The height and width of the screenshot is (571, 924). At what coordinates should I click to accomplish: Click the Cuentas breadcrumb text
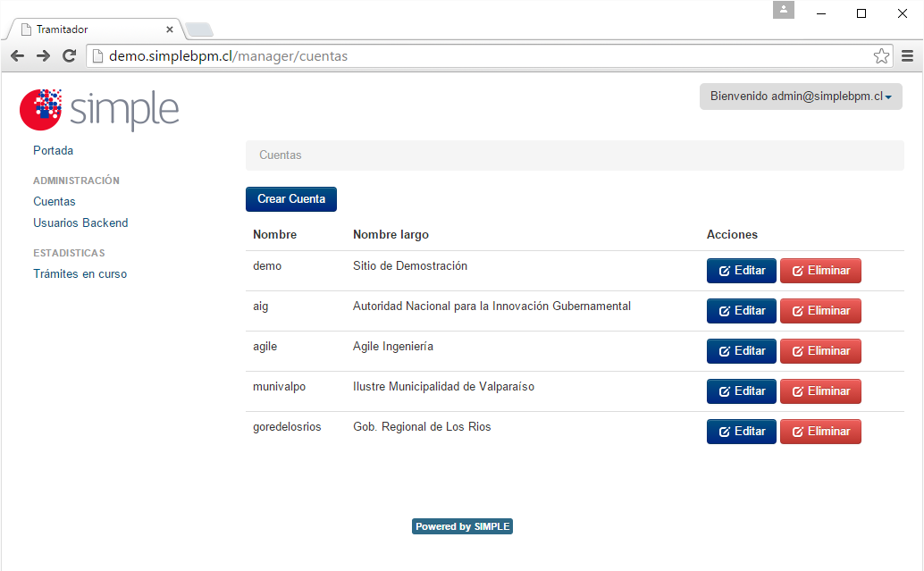tap(281, 155)
